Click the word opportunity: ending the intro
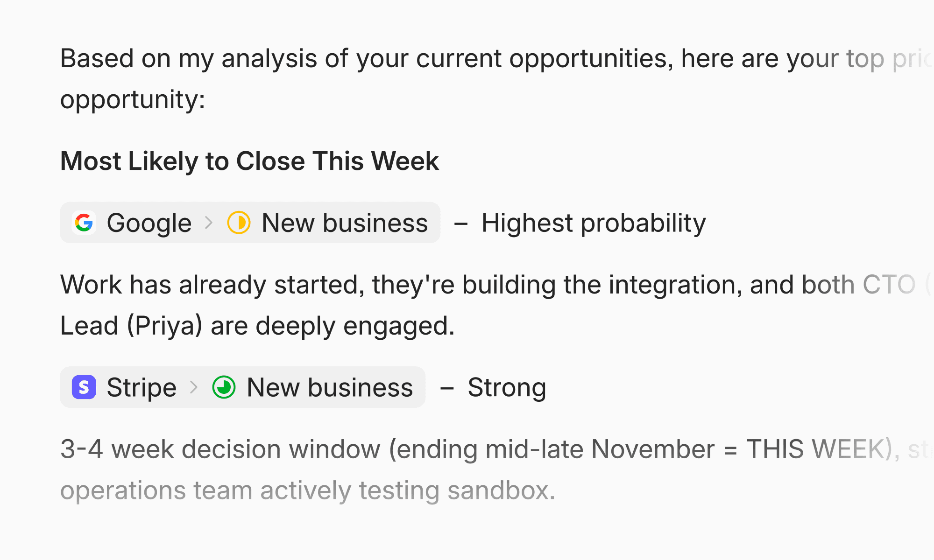 click(133, 99)
